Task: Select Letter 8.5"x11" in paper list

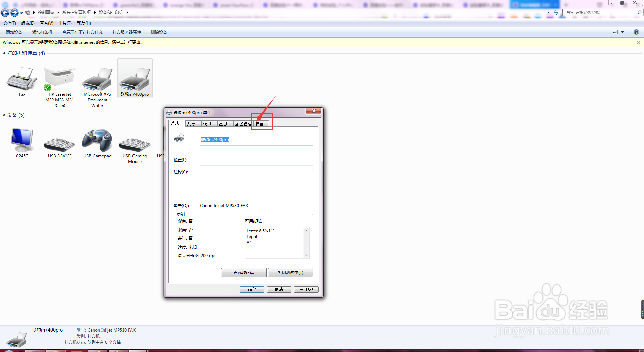Action: coord(261,231)
